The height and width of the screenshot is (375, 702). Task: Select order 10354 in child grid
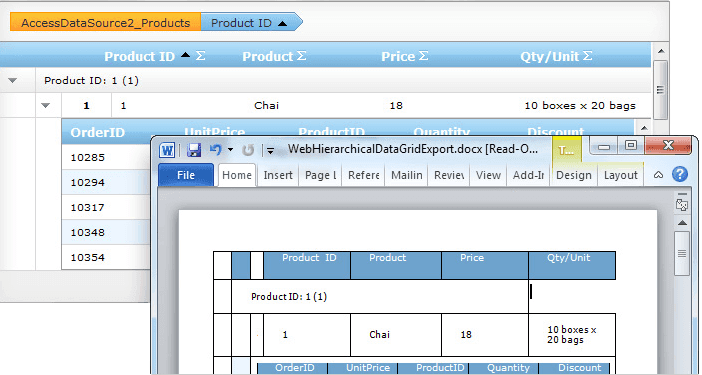tap(88, 258)
